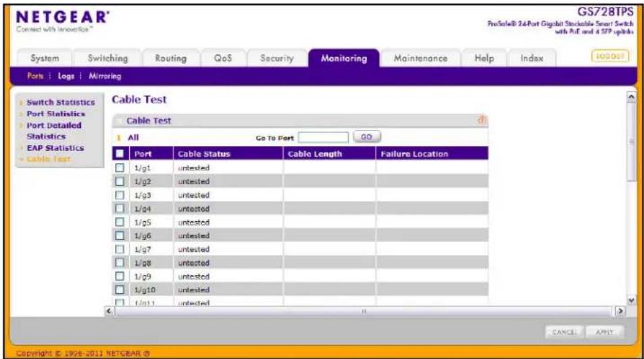Check the box for port 1/g6

(120, 236)
